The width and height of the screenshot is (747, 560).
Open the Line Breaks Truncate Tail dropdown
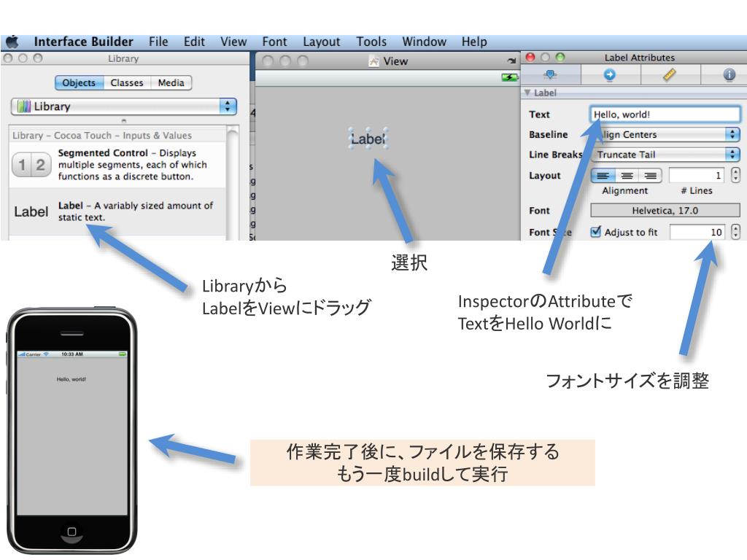click(665, 155)
